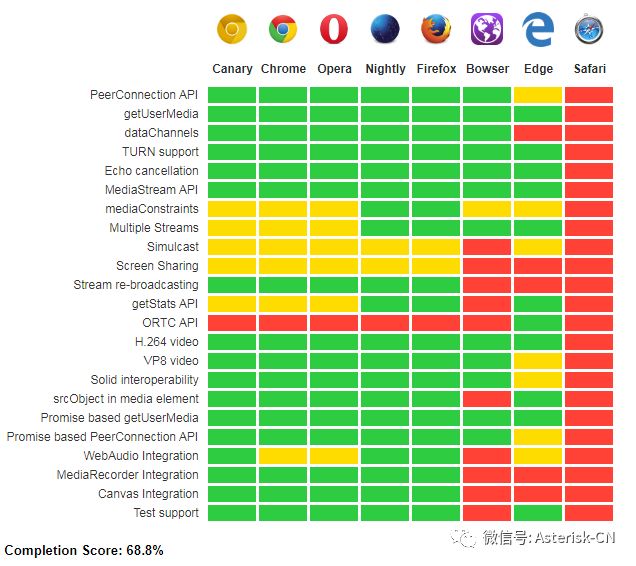The width and height of the screenshot is (636, 566).
Task: Select the red Opera browser icon
Action: click(334, 30)
